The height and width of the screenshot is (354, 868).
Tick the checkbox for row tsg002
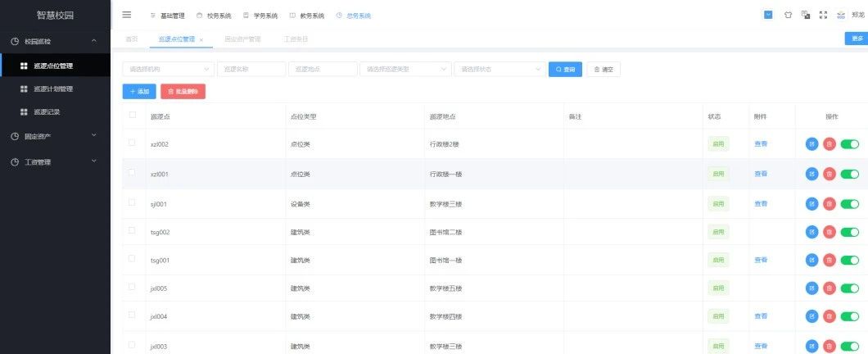(x=133, y=232)
